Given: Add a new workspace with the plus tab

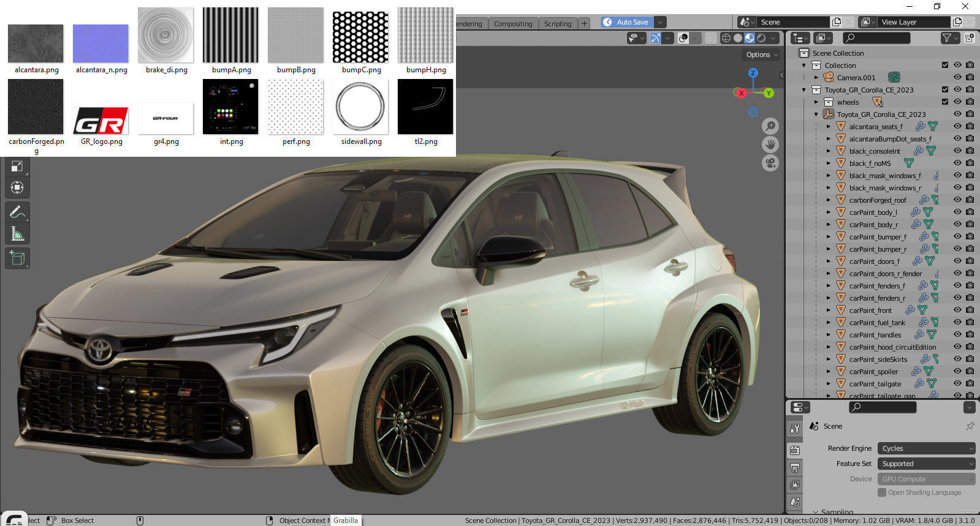Looking at the screenshot, I should (584, 24).
